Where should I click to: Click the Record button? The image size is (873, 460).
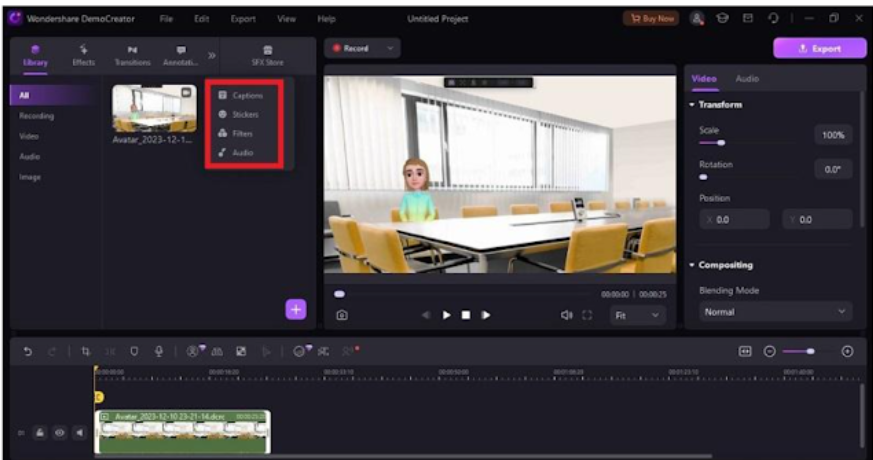coord(351,48)
